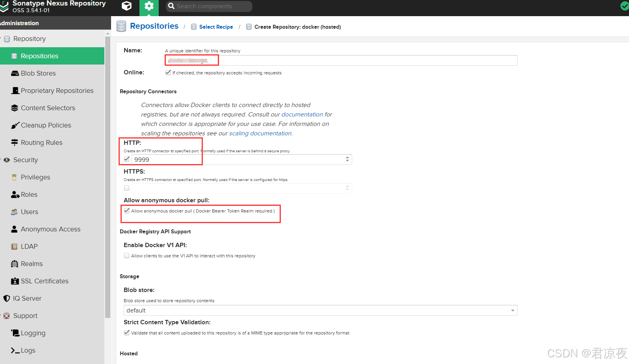Go back to Select Recipe breadcrumb
Screen dimensions: 629x364
[x=216, y=27]
